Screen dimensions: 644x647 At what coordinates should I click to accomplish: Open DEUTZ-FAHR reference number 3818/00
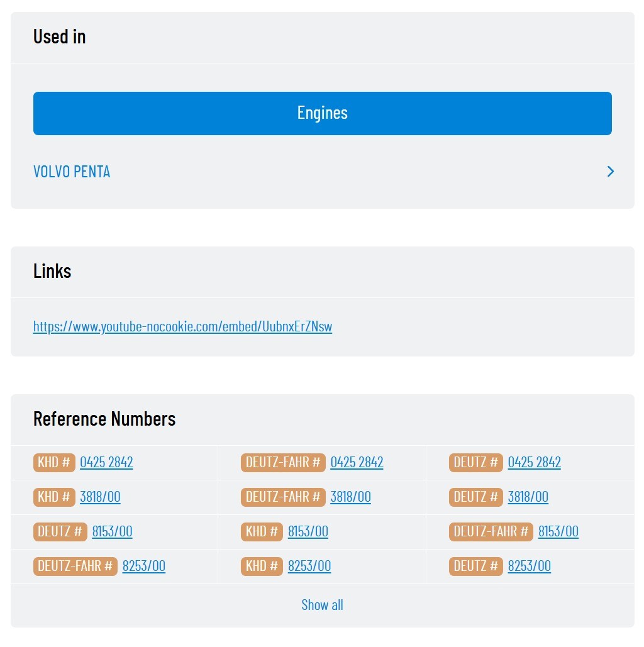[x=350, y=497]
